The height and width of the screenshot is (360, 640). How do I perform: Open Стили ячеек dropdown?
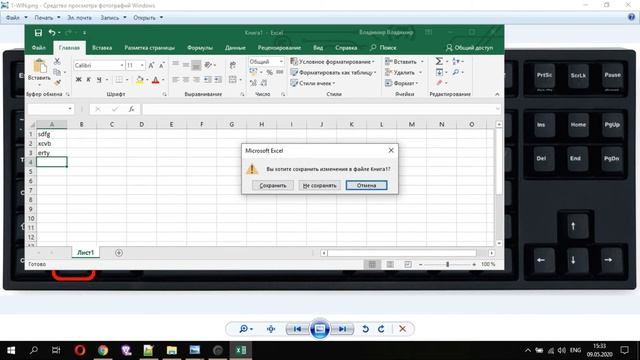(x=313, y=83)
